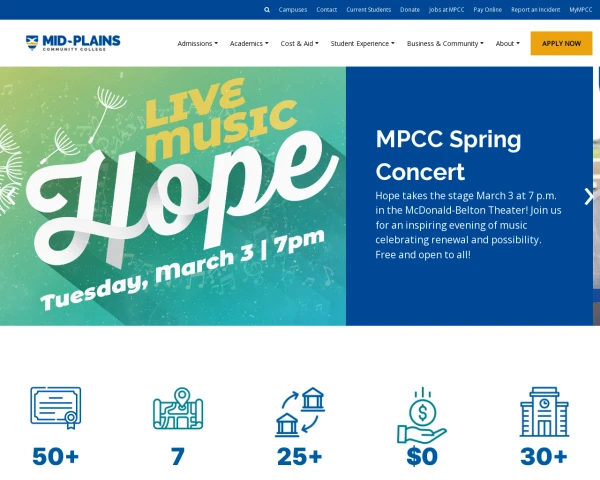This screenshot has width=600, height=480.
Task: Select Current Students in top bar
Action: pyautogui.click(x=369, y=9)
